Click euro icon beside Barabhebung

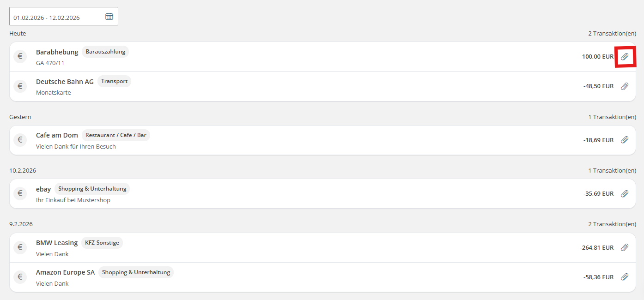click(x=20, y=57)
